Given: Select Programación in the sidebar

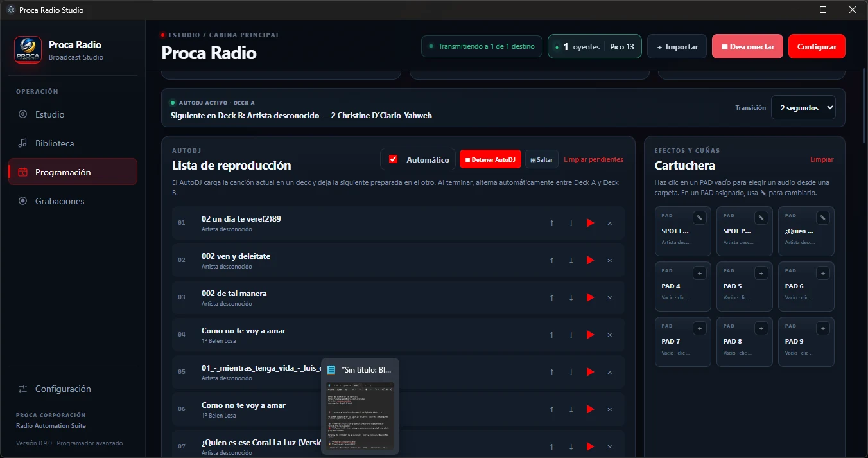Looking at the screenshot, I should tap(73, 172).
